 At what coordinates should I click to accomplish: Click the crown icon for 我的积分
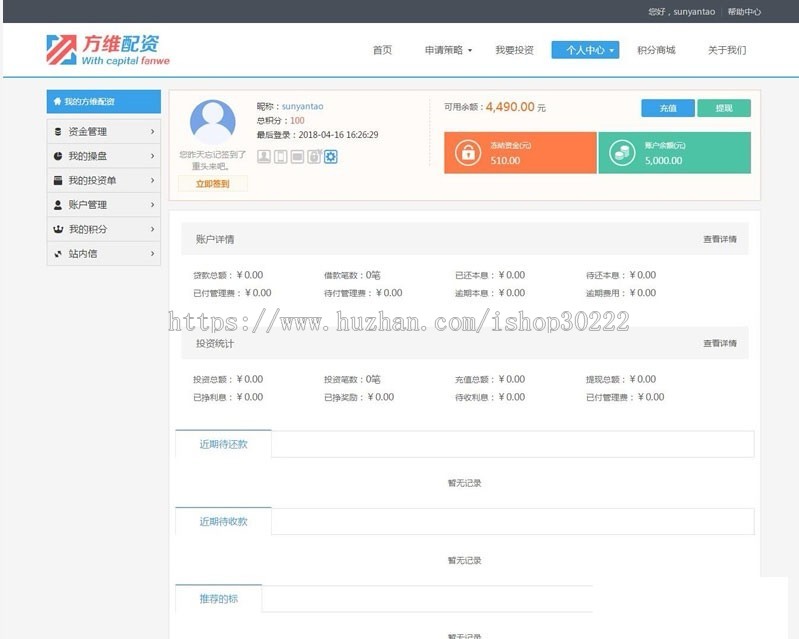click(58, 229)
